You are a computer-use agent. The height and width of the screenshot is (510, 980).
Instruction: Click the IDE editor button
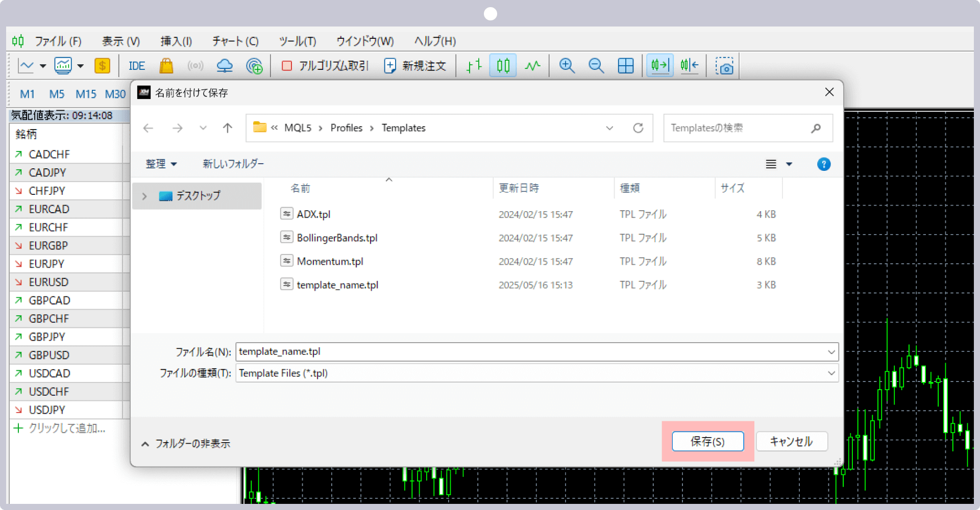137,66
